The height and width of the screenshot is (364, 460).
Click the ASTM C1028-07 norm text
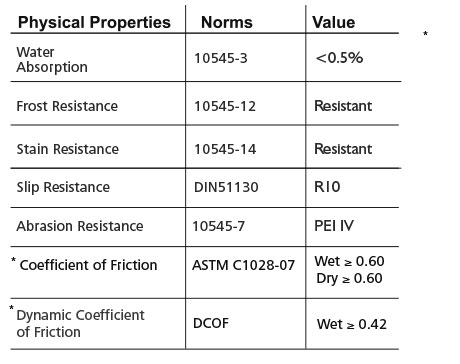coord(243,265)
